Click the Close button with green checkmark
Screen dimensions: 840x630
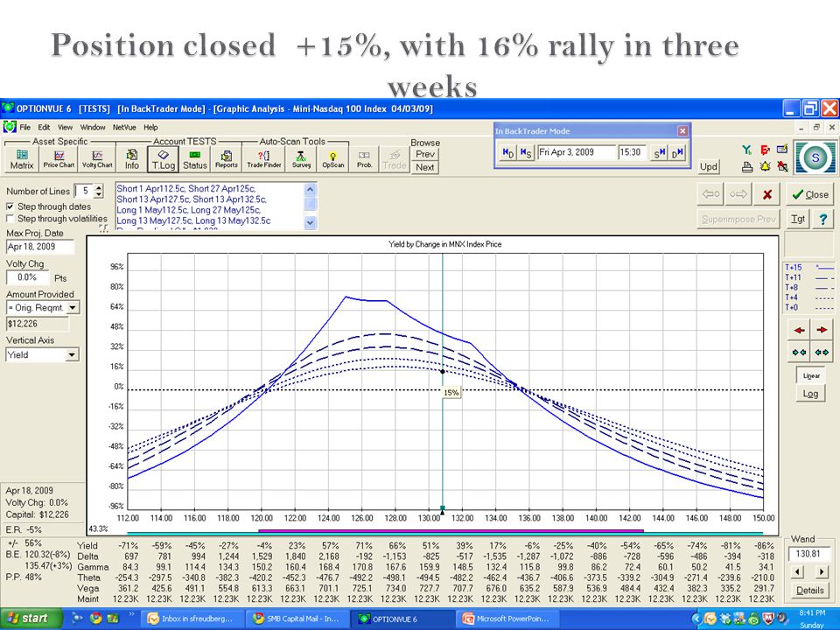pyautogui.click(x=810, y=194)
